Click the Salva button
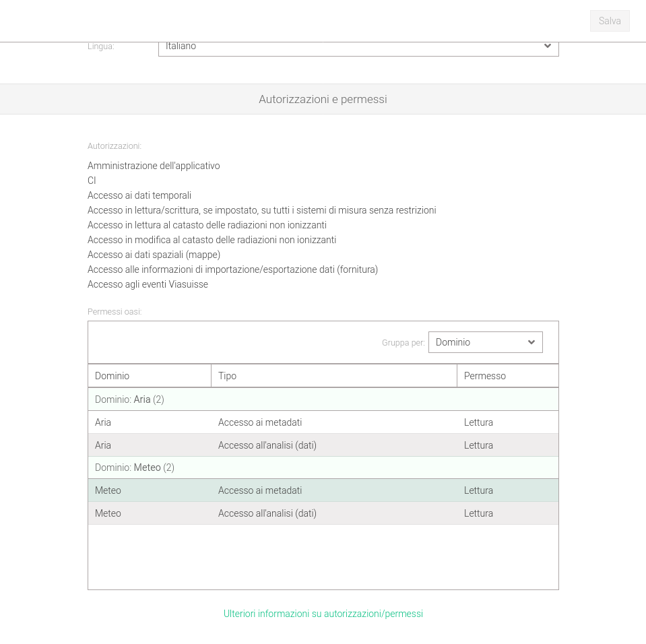646x644 pixels. coord(610,21)
